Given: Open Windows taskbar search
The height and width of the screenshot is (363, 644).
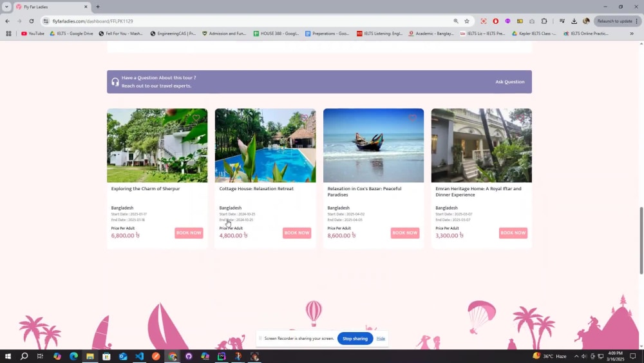Looking at the screenshot, I should (x=24, y=356).
